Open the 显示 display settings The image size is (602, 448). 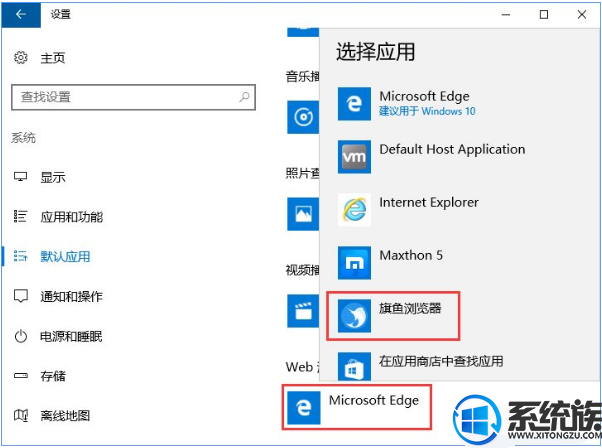[53, 177]
